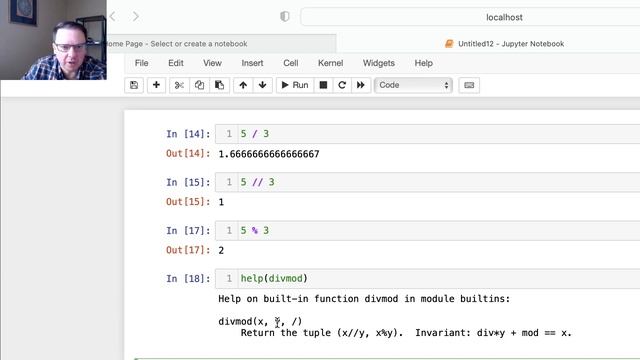Click the output 1.6666666666666667
Image resolution: width=640 pixels, height=360 pixels.
[269, 154]
